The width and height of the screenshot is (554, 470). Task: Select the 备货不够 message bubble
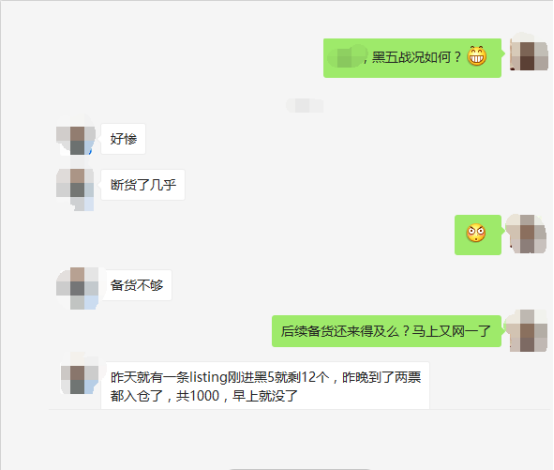(x=136, y=285)
